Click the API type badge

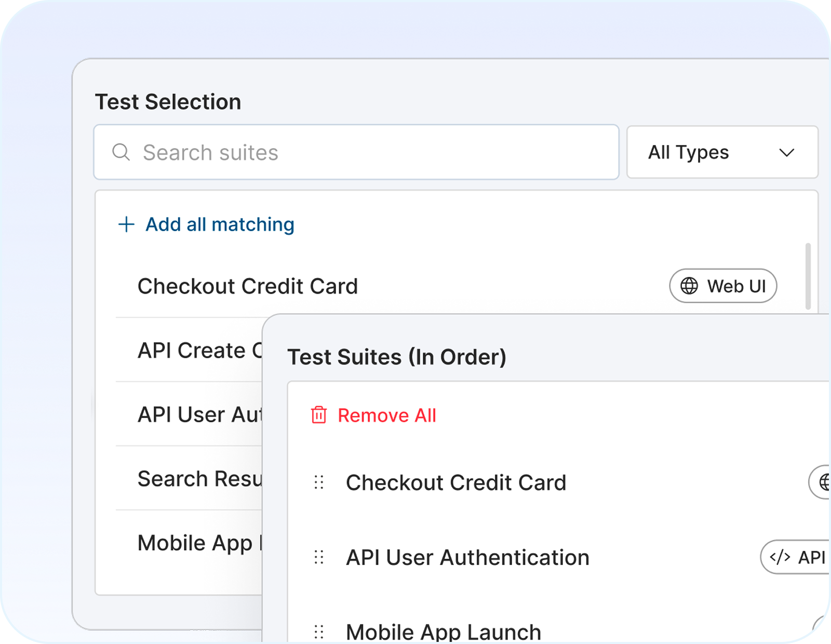point(795,557)
